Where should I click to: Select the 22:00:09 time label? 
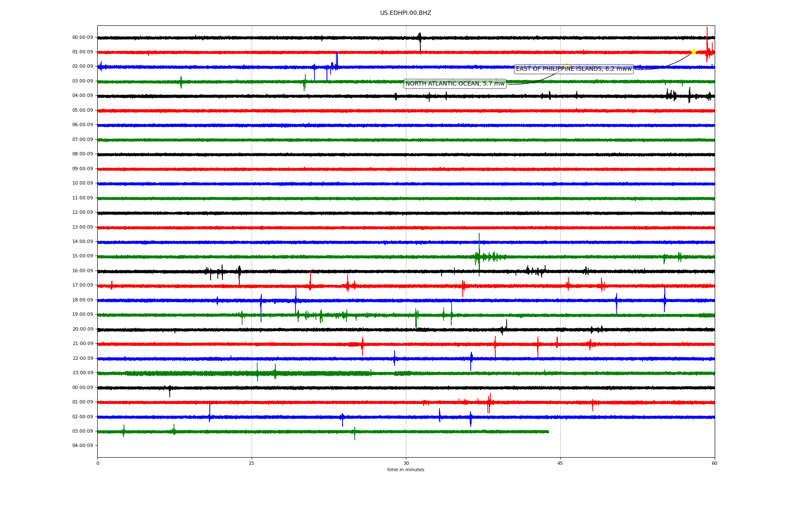[x=82, y=359]
